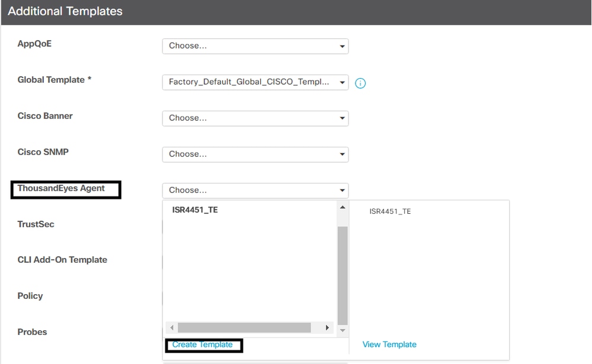Click the View Template link
Screen dimensions: 592x364
tap(389, 344)
